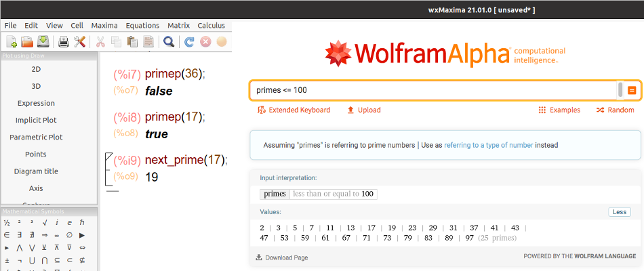This screenshot has height=271, width=644.
Task: Paste from clipboard using the toolbar icon
Action: point(132,41)
